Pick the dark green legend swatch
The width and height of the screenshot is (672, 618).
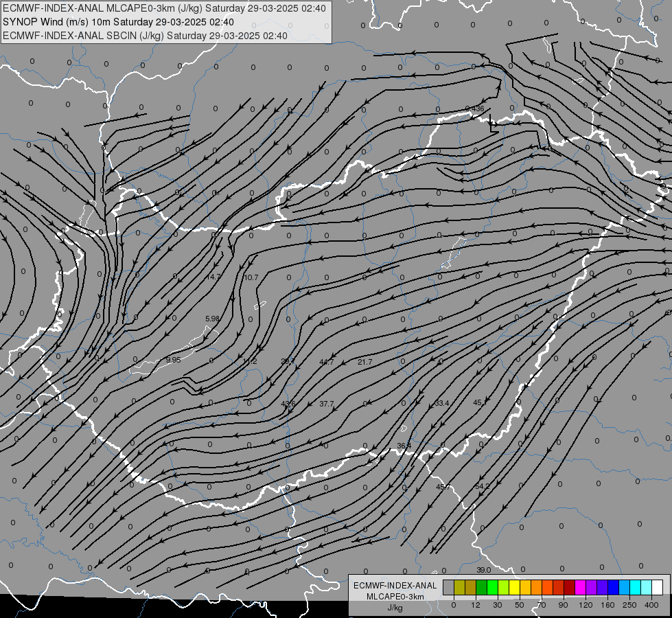tap(482, 587)
